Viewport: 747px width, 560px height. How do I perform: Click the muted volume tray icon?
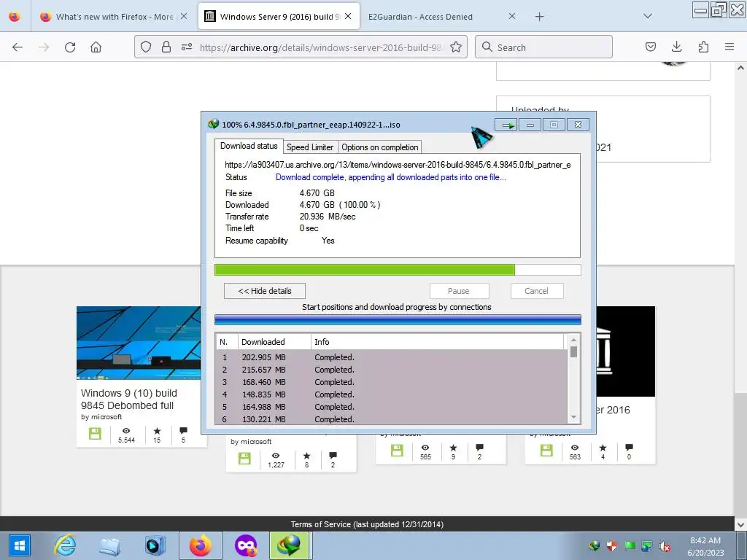pyautogui.click(x=665, y=547)
